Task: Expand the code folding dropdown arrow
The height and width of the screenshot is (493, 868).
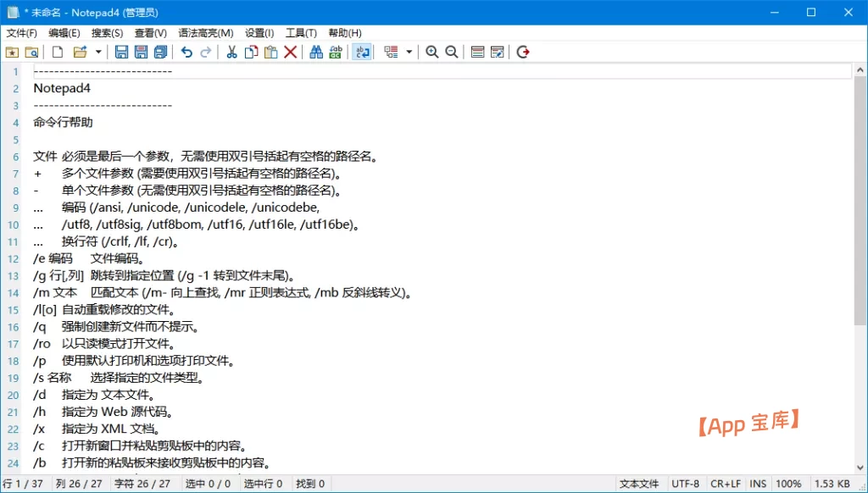Action: (x=409, y=53)
